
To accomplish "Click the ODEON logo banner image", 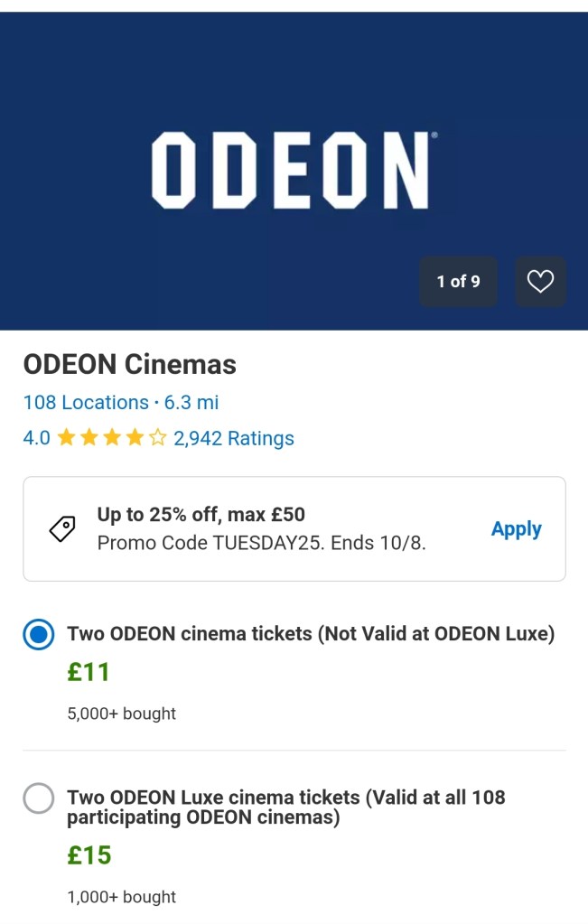I will tap(294, 170).
